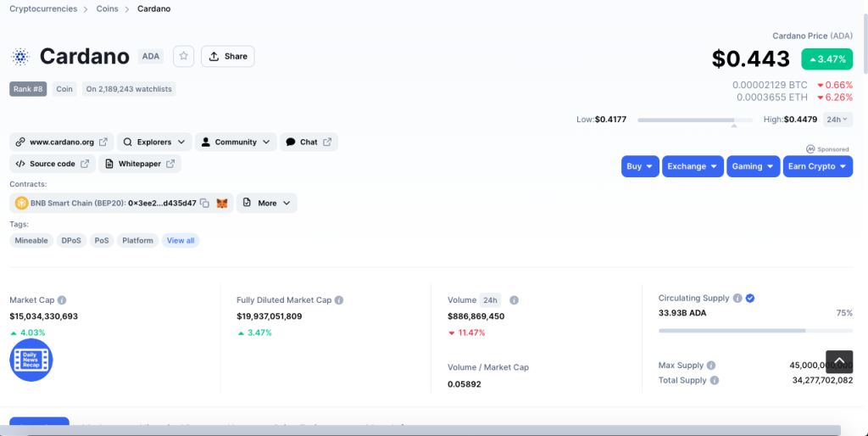Click the total supply value 34,277,702,082

coord(822,381)
